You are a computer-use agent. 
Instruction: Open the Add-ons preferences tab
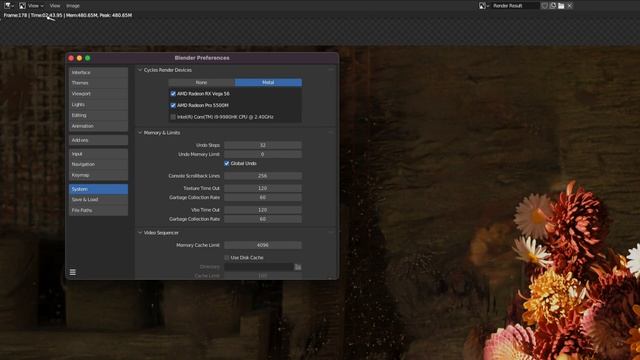(x=98, y=140)
